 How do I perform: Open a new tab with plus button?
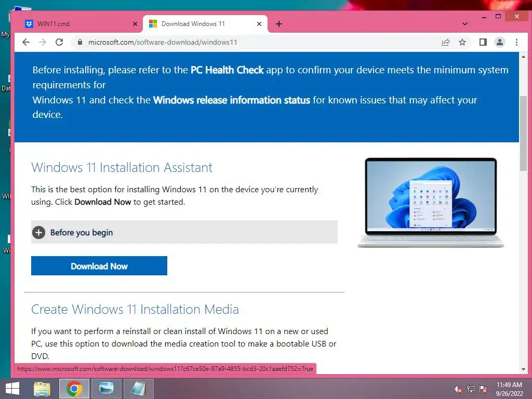[279, 24]
